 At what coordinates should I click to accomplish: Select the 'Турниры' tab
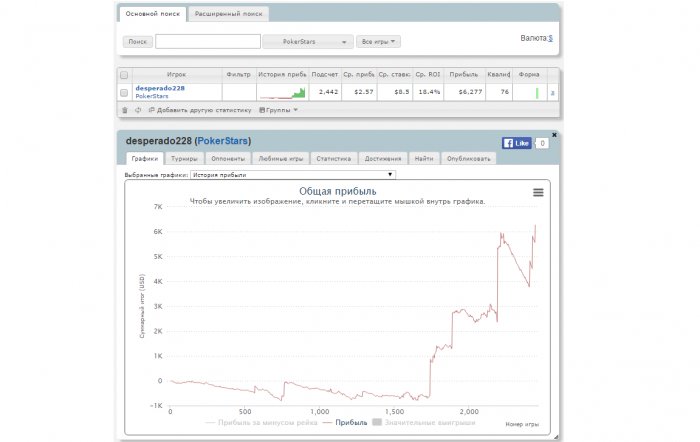click(184, 158)
